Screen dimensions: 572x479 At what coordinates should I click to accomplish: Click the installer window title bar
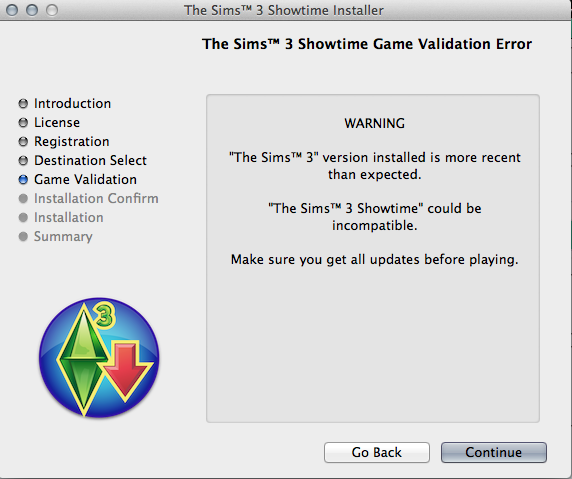(284, 10)
